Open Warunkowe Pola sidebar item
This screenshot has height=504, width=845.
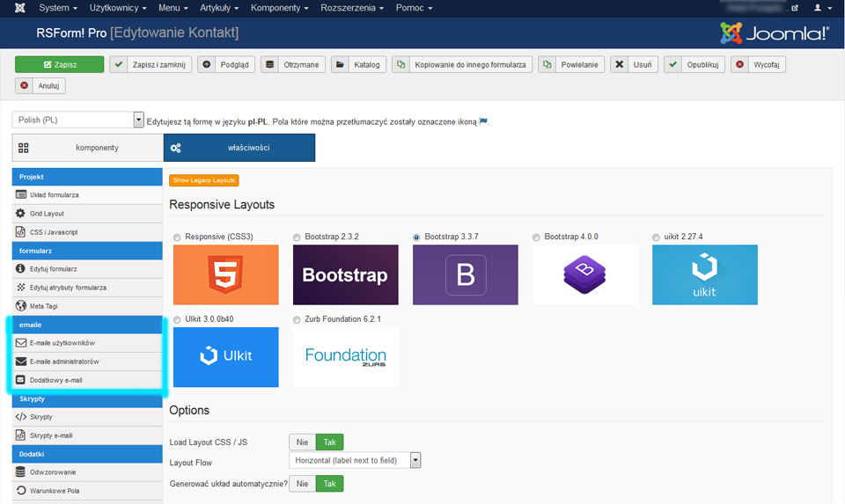[x=87, y=491]
